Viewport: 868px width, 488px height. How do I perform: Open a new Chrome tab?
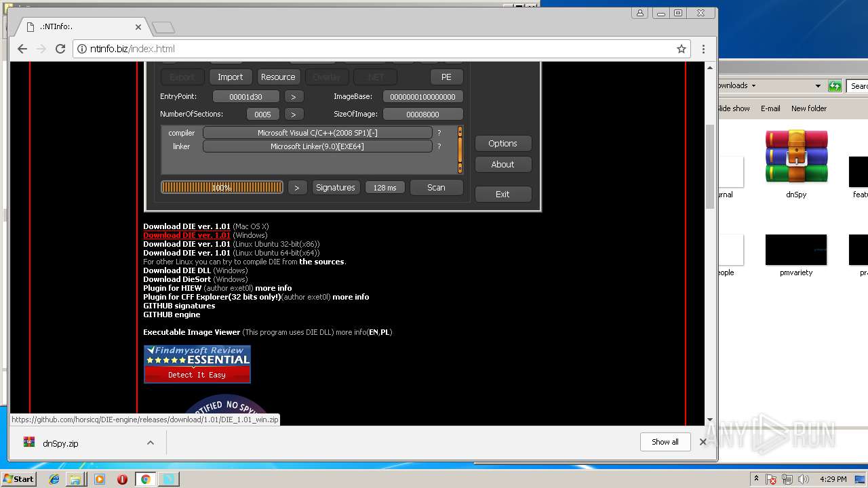163,27
